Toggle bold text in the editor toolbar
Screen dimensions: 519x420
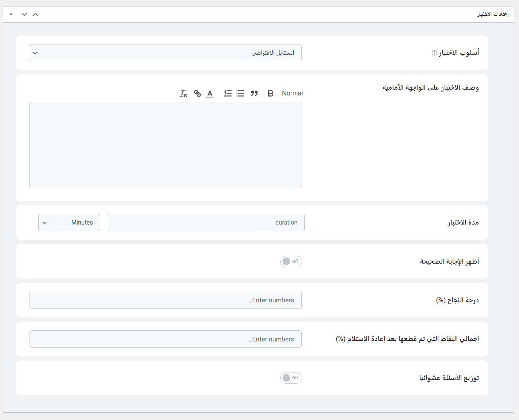point(271,93)
